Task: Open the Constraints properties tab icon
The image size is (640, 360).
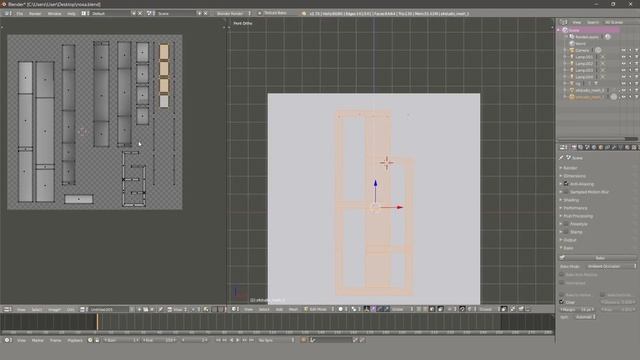Action: [607, 147]
